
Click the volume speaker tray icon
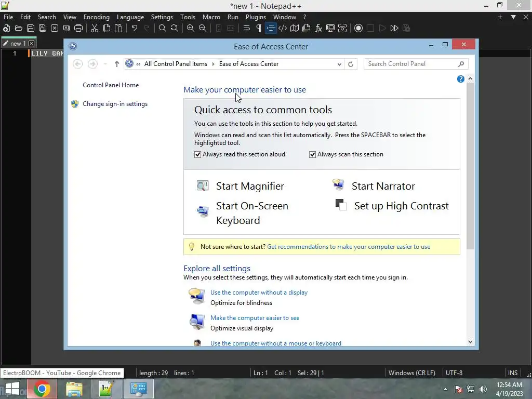pyautogui.click(x=483, y=389)
